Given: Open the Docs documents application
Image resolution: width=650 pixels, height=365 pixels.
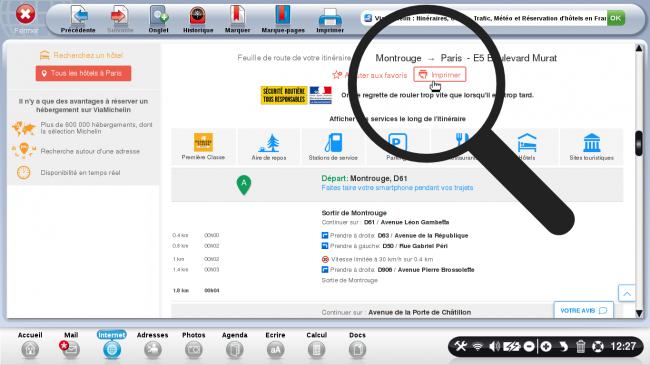Looking at the screenshot, I should click(357, 345).
